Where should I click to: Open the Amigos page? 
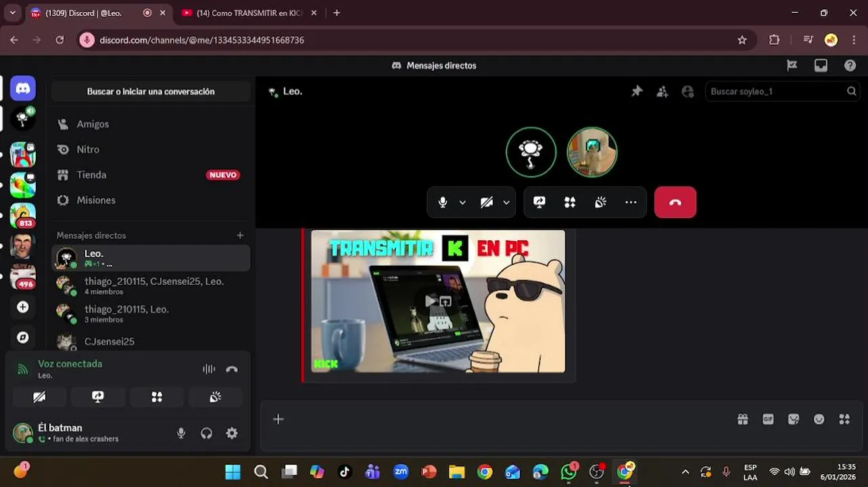(x=151, y=124)
